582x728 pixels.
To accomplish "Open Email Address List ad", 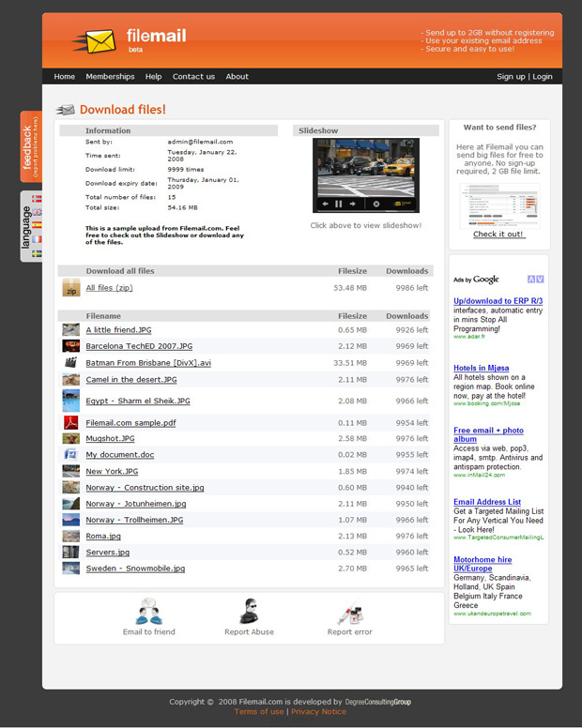I will click(x=487, y=502).
